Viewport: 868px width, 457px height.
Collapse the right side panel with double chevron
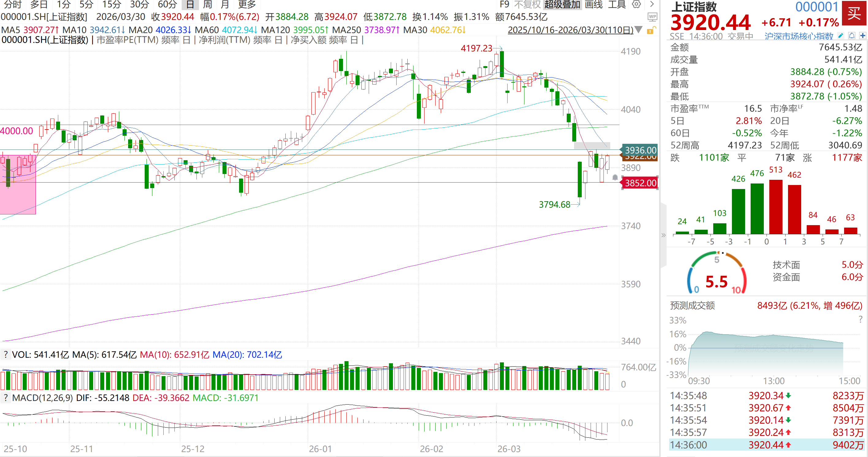(664, 235)
